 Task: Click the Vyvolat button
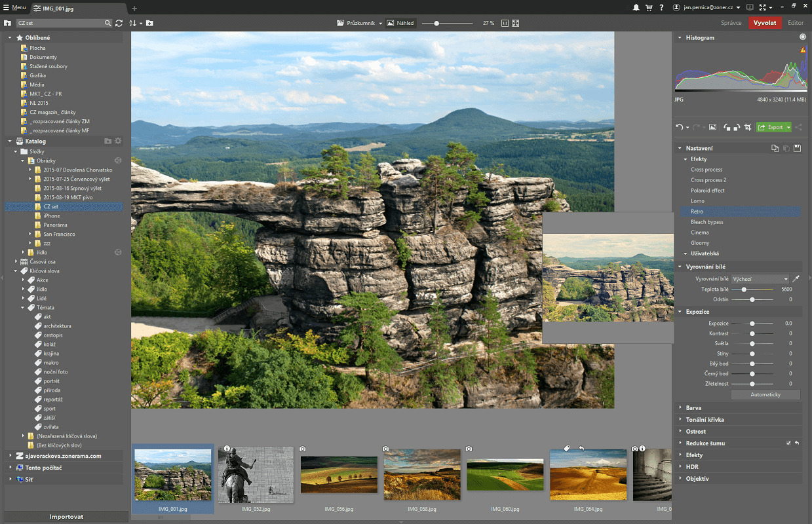[765, 22]
